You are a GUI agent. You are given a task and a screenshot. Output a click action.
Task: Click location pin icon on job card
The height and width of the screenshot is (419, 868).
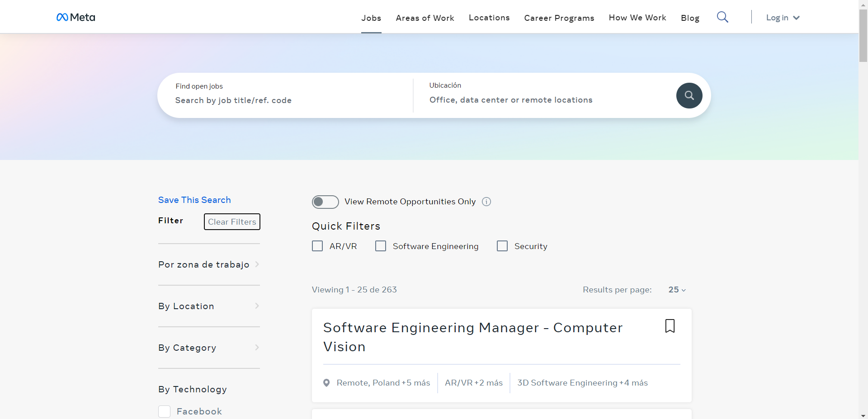pos(326,383)
